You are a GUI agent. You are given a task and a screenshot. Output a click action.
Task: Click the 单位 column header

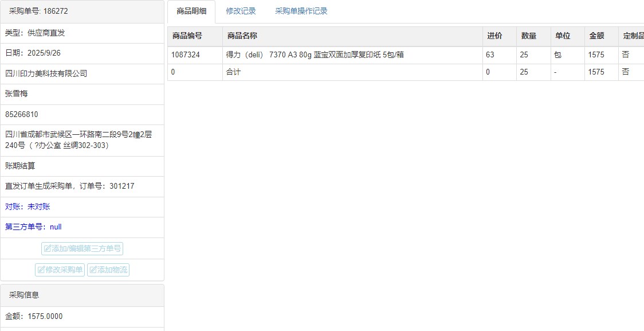coord(563,36)
